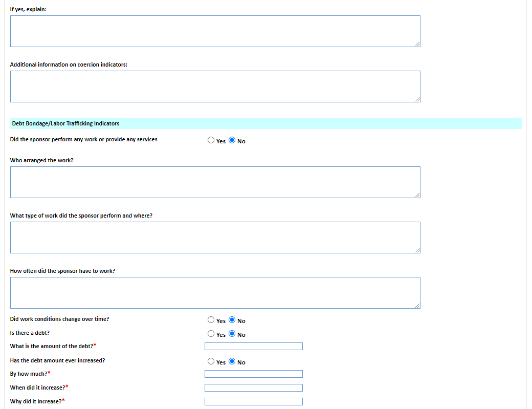Click 'Has the debt amount ever increased?' label
Screen dimensions: 532x409
tap(57, 360)
